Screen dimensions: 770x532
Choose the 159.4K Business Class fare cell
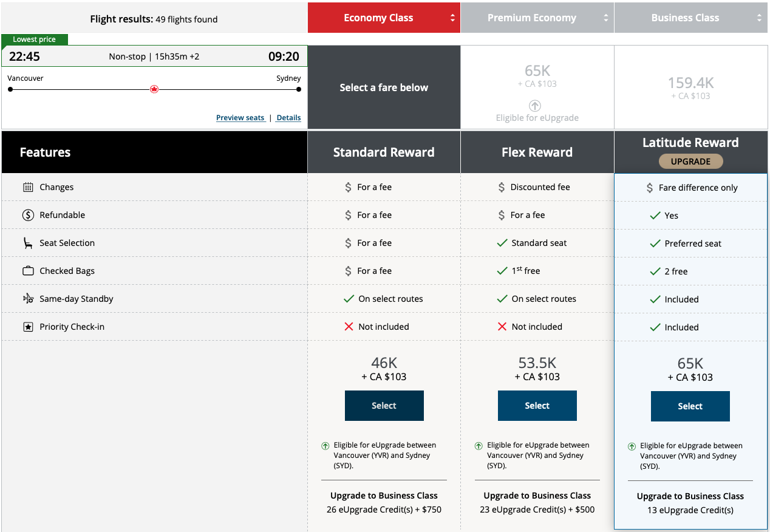pos(691,87)
